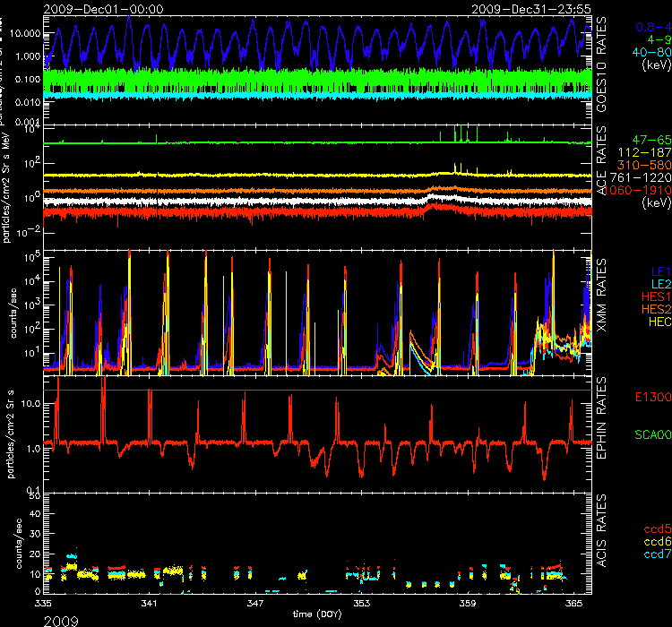Click the 40-80 keV cyan legend label
Image resolution: width=672 pixels, height=627 pixels.
pos(649,52)
